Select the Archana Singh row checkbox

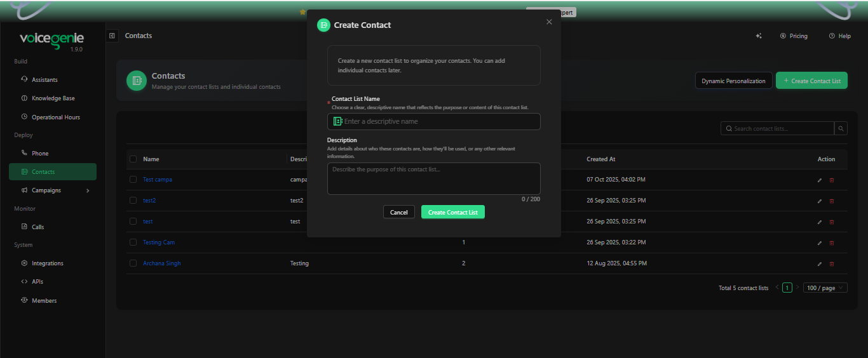coord(133,263)
